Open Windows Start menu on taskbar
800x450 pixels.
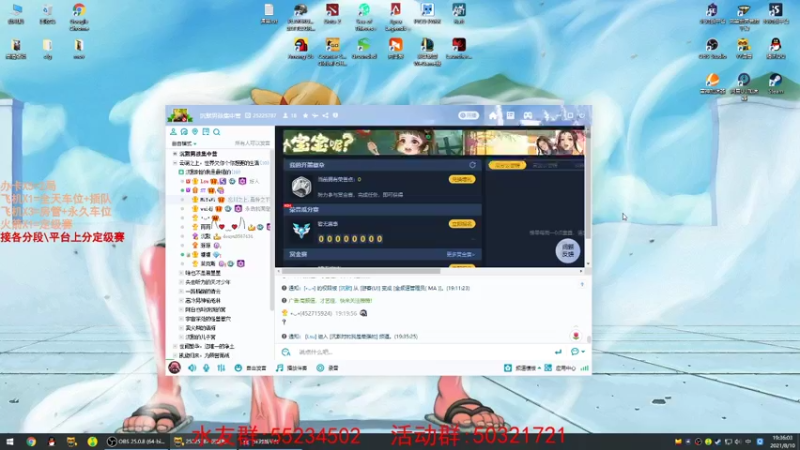point(10,441)
